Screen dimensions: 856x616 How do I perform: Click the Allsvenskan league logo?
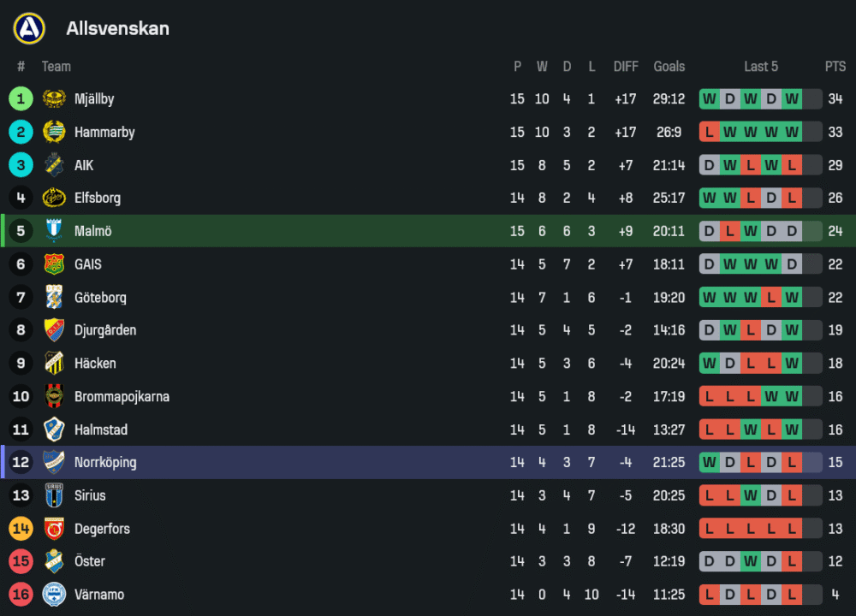[29, 28]
